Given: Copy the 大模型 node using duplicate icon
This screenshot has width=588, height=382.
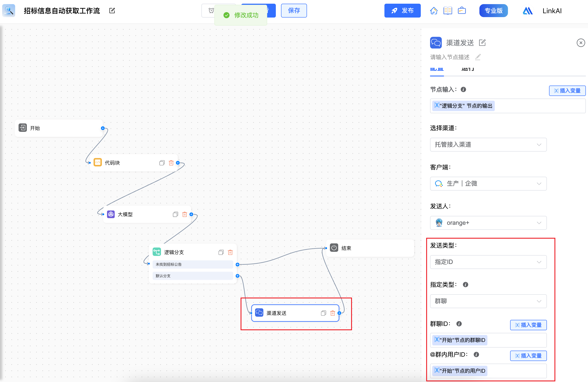Looking at the screenshot, I should coord(175,214).
